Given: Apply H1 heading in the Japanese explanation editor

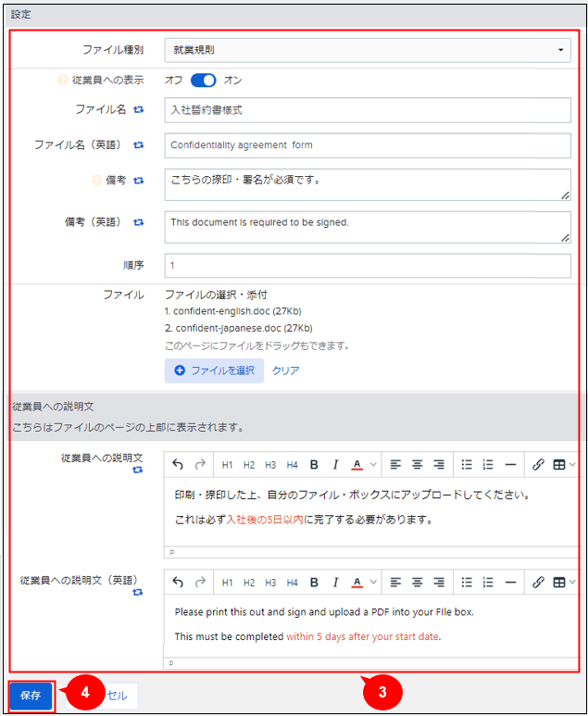Looking at the screenshot, I should (x=228, y=464).
